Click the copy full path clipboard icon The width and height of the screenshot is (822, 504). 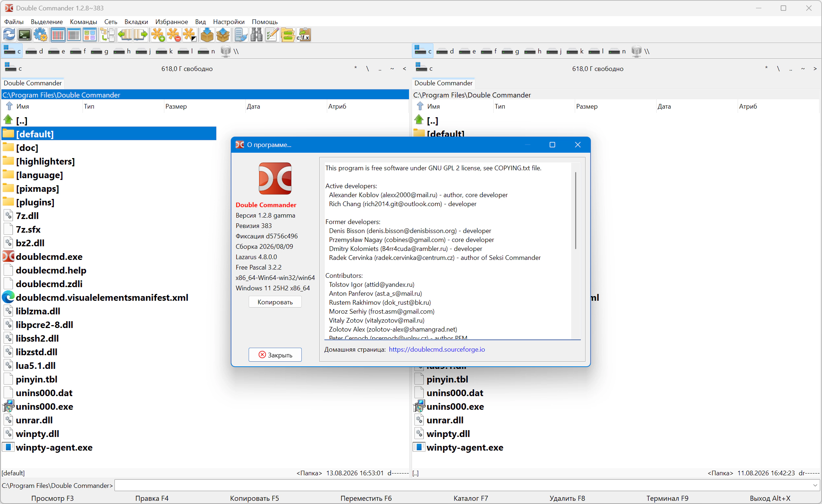coord(304,35)
